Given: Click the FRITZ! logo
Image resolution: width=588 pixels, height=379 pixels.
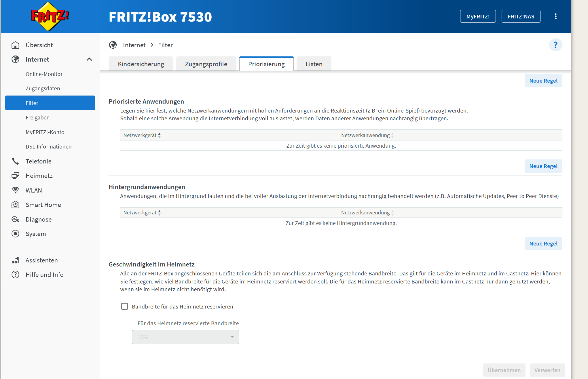Looking at the screenshot, I should click(50, 16).
